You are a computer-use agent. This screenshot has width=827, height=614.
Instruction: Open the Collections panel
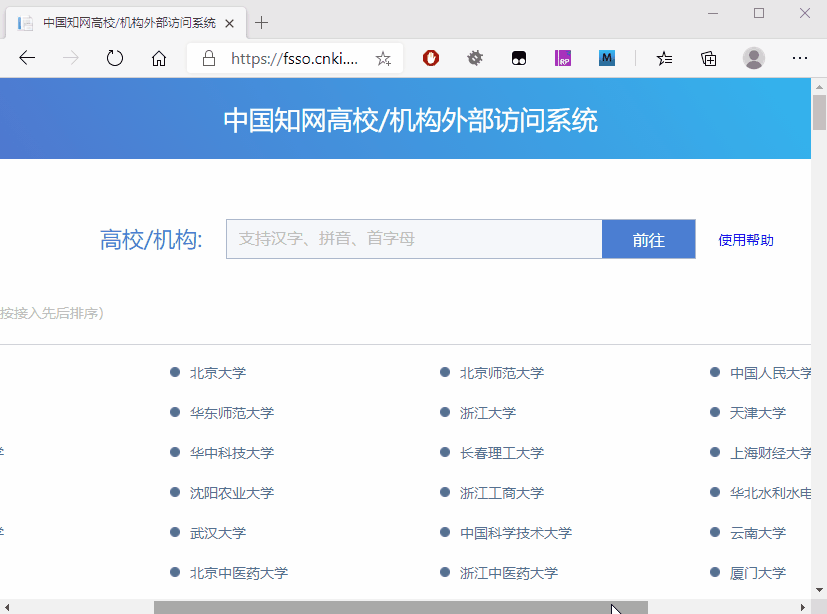708,58
